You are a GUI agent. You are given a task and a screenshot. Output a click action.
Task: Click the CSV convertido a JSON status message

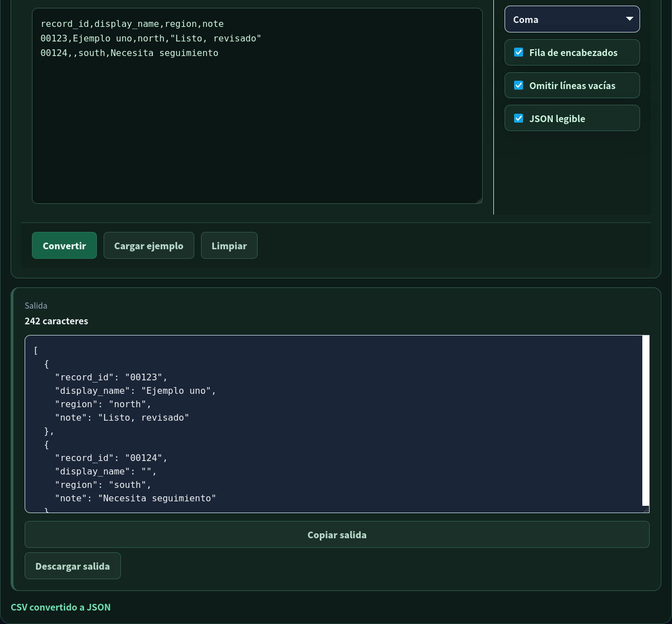pos(60,607)
